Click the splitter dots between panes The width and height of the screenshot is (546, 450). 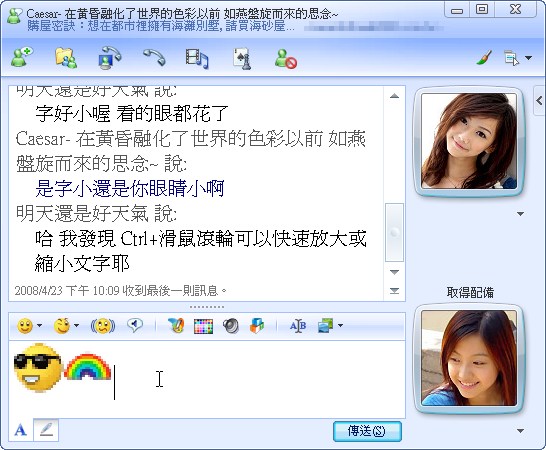207,307
